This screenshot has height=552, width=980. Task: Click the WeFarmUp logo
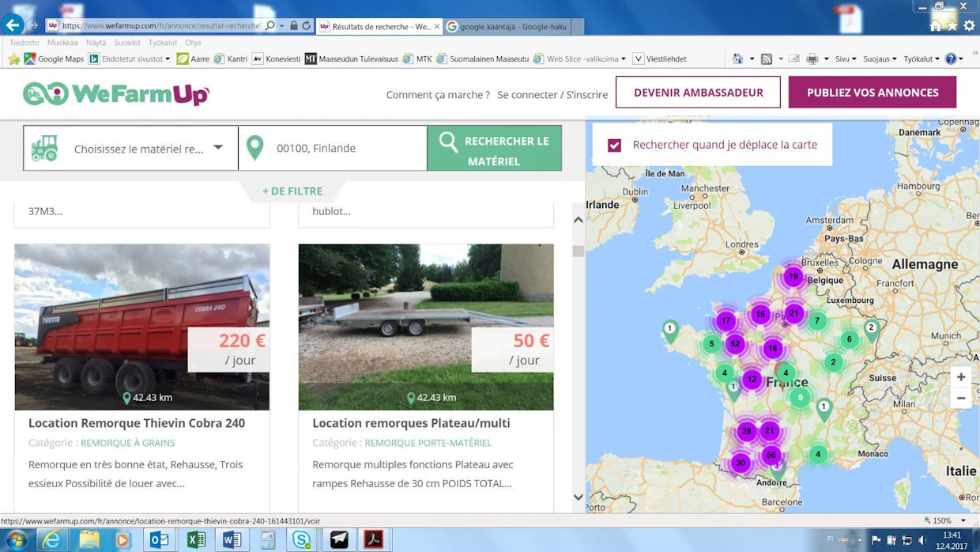[116, 94]
